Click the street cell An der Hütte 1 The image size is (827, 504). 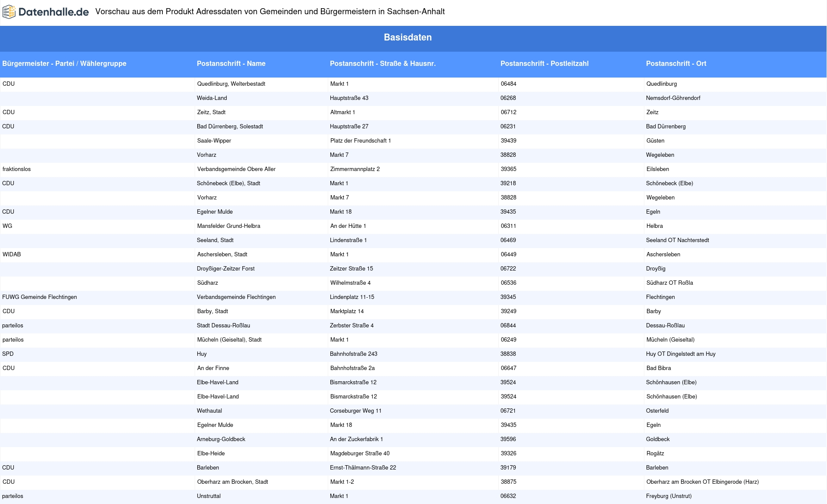tap(348, 226)
